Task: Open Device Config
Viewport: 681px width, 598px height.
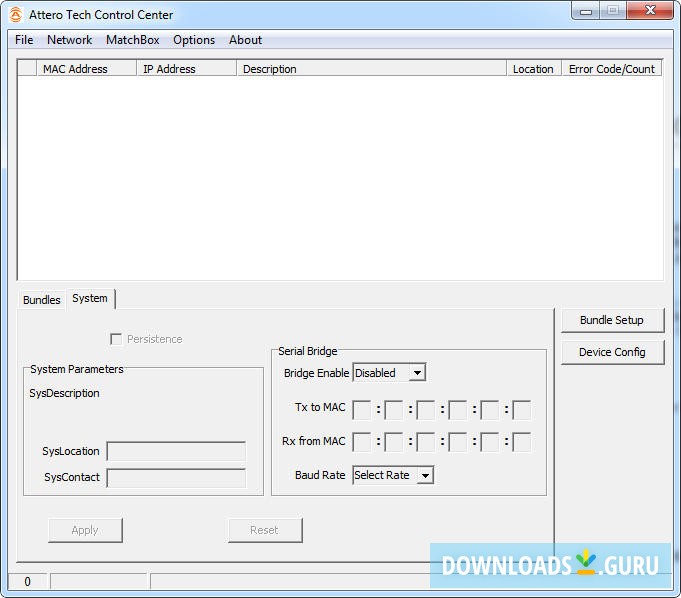Action: pos(612,352)
